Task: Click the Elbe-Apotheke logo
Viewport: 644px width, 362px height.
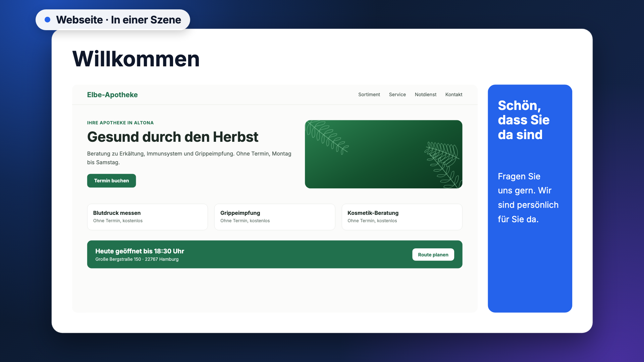Action: click(x=112, y=95)
